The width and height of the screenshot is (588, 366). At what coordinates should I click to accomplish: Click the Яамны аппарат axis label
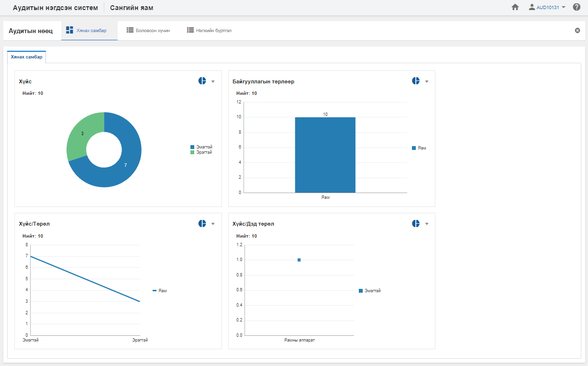[299, 340]
